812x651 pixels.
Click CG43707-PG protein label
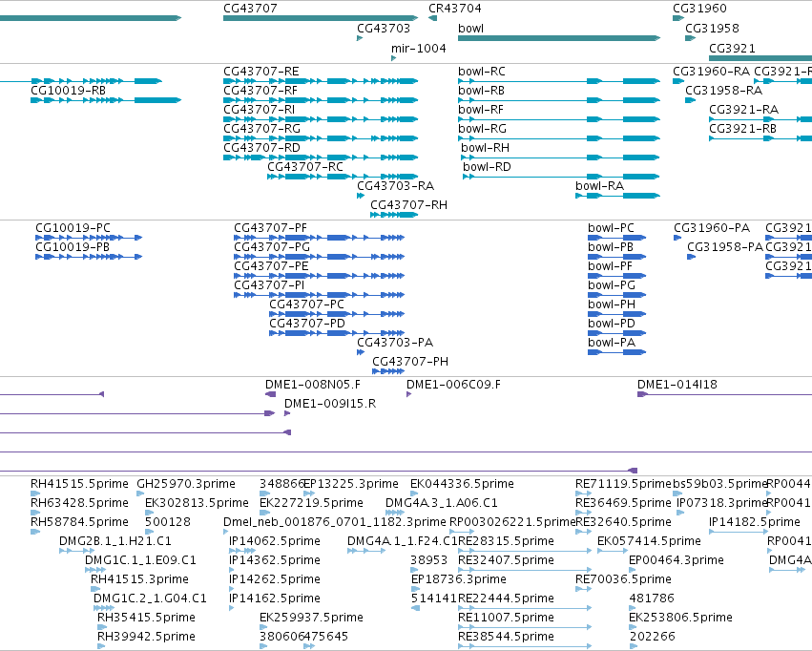coord(272,247)
